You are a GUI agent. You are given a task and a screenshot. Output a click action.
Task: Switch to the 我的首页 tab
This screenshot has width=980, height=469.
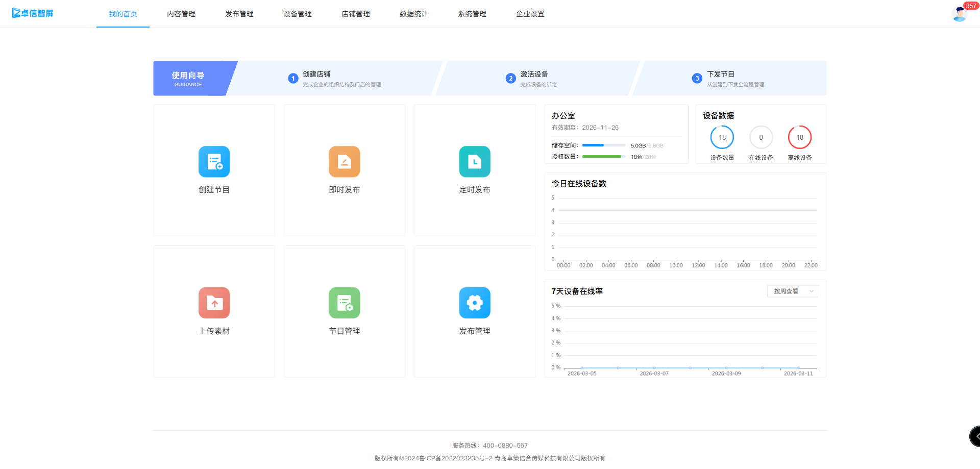tap(123, 14)
